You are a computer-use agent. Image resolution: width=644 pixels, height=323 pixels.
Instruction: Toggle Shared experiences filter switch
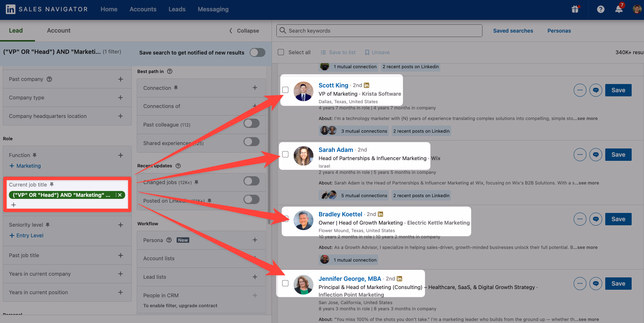click(x=251, y=142)
